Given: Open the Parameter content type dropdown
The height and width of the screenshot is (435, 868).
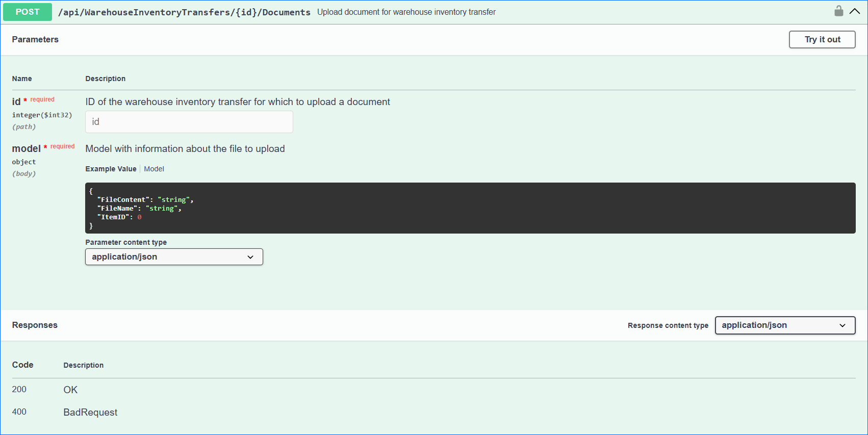Looking at the screenshot, I should click(x=174, y=257).
